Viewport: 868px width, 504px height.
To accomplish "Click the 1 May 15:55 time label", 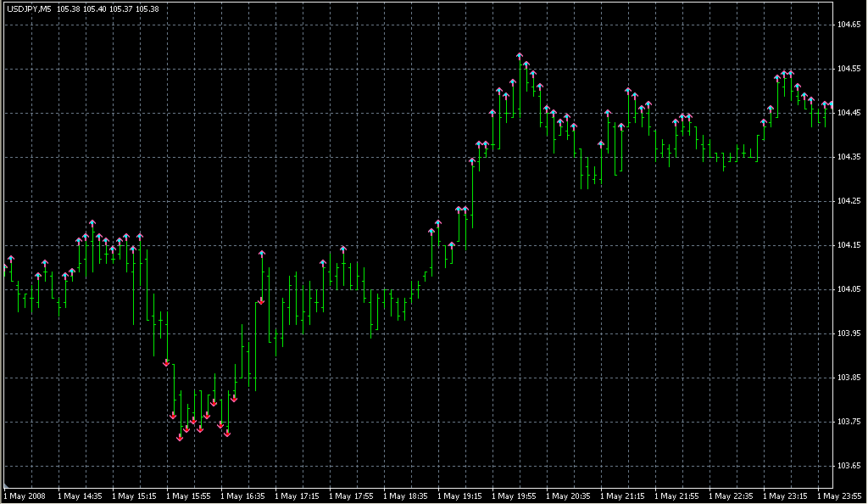I will 188,496.
